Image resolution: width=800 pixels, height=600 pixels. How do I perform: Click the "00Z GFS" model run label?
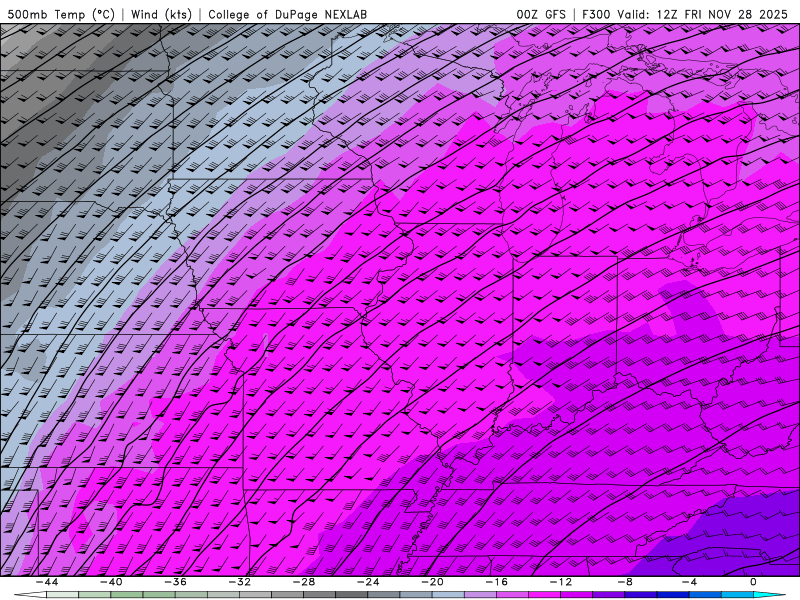pyautogui.click(x=541, y=14)
